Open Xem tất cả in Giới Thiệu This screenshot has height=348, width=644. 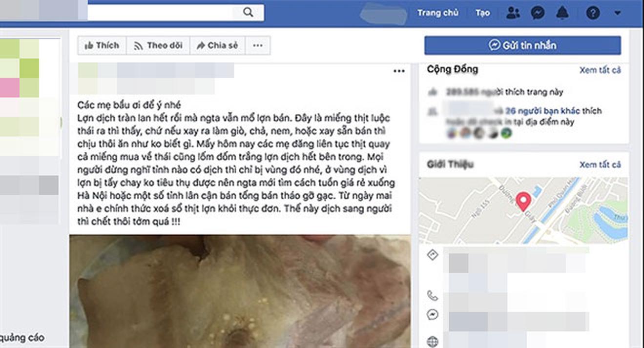point(600,164)
